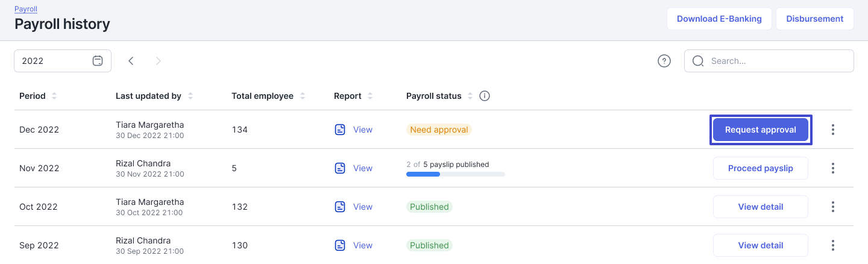Sort table by Period column
The width and height of the screenshot is (868, 264).
[54, 96]
